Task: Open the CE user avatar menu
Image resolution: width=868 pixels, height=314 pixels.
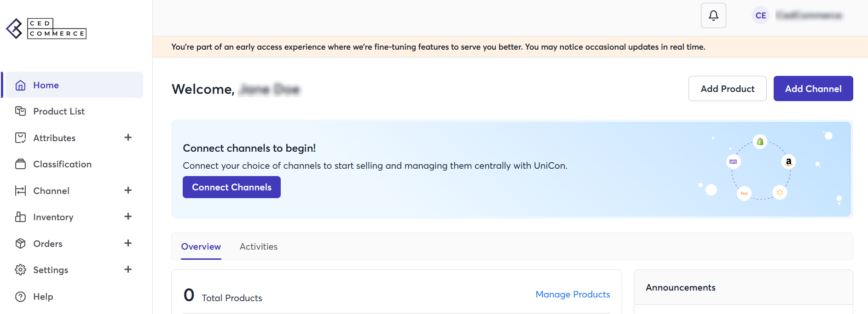Action: pos(761,16)
